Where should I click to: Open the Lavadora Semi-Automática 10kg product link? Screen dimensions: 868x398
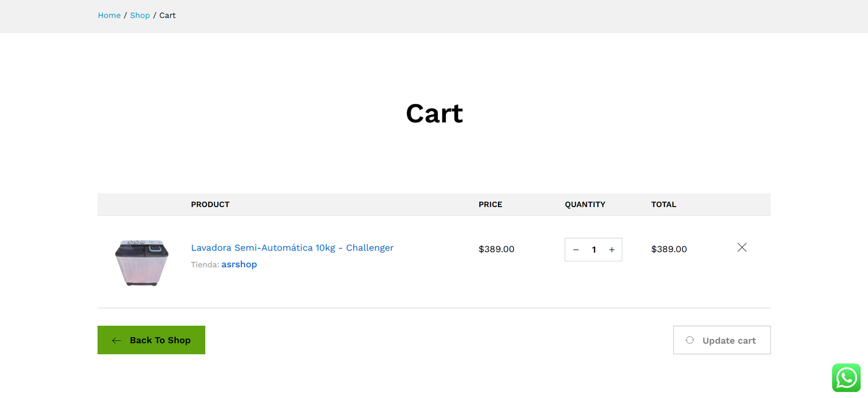tap(292, 248)
